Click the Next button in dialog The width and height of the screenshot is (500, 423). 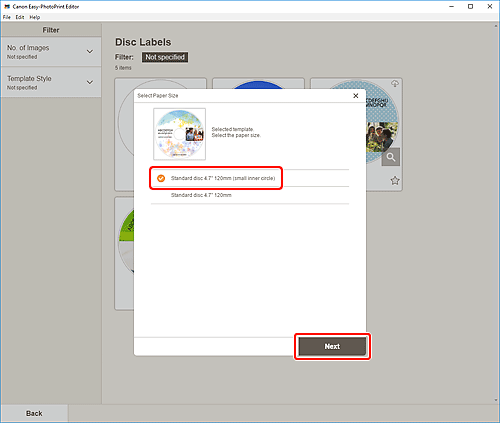pyautogui.click(x=332, y=346)
